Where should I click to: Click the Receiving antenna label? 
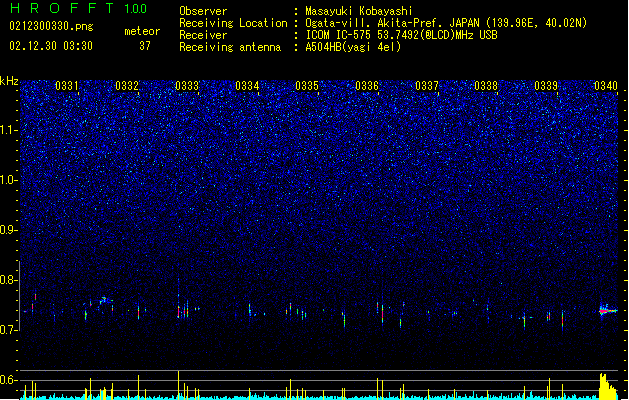point(230,47)
